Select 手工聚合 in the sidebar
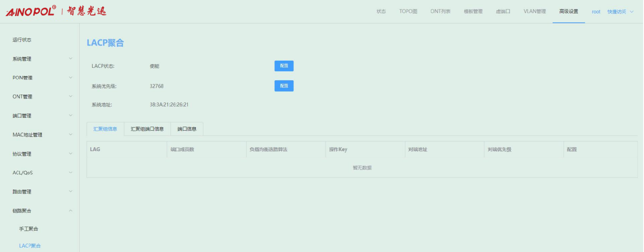 point(29,229)
